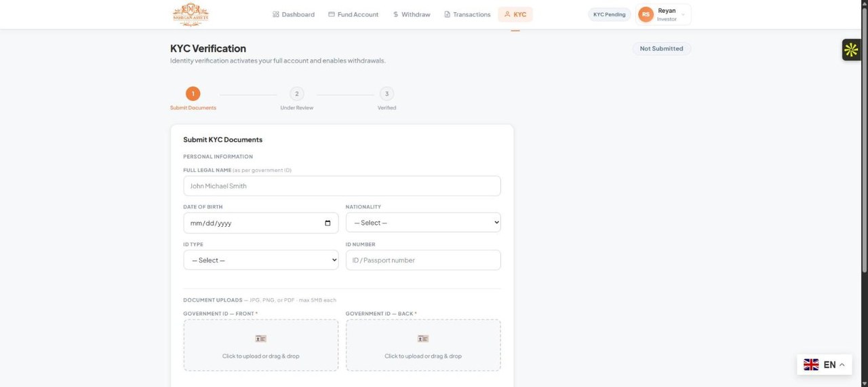Select step 1 Submit Documents circle
The height and width of the screenshot is (387, 868).
[x=193, y=94]
